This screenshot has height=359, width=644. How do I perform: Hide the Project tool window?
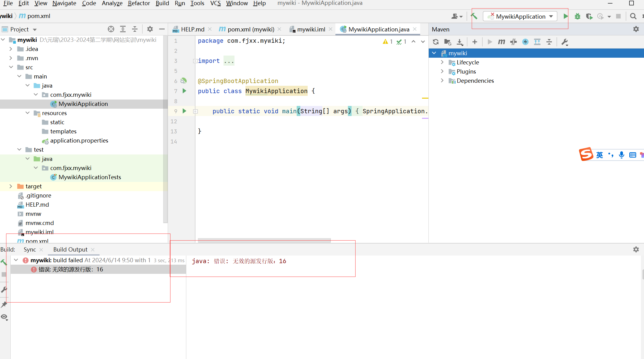coord(162,29)
